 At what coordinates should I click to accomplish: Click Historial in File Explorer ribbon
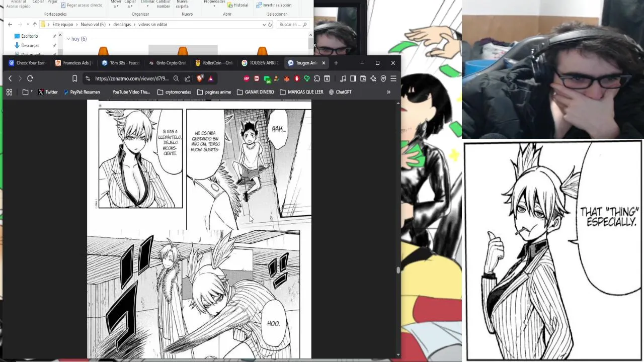click(x=238, y=5)
